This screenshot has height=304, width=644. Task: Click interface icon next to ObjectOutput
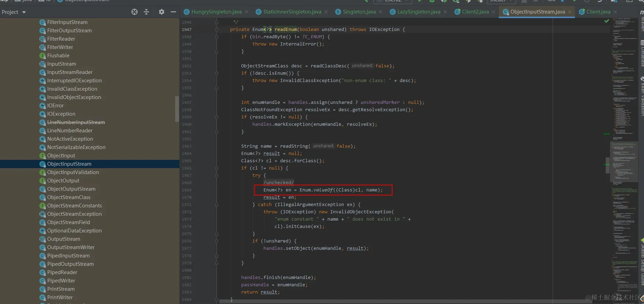[42, 181]
